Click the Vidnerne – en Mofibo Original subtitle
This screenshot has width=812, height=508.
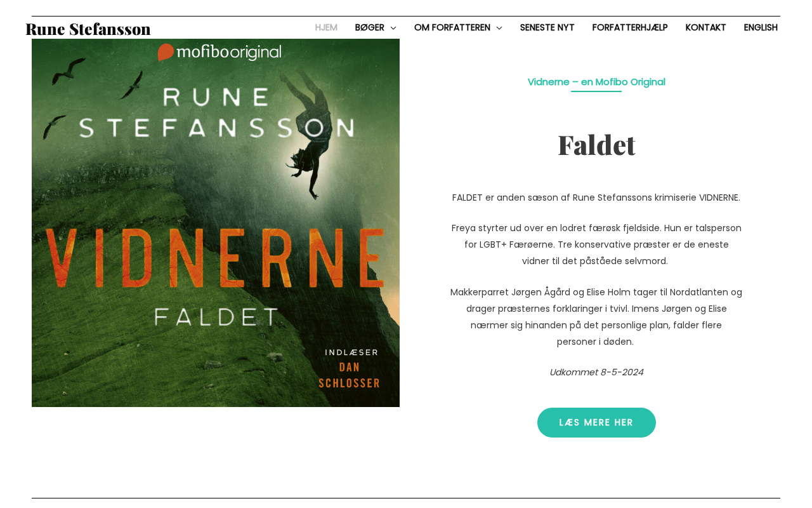click(596, 82)
